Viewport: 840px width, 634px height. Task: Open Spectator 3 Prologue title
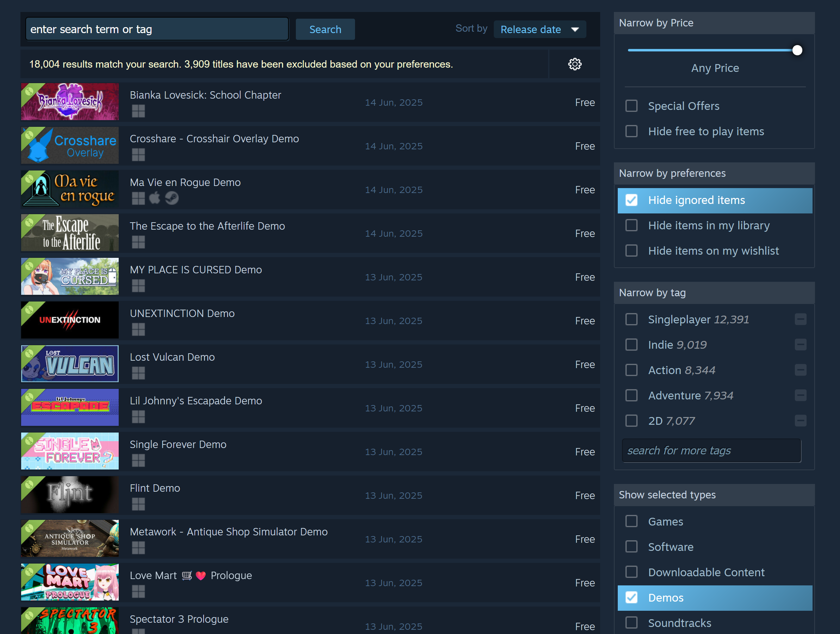pyautogui.click(x=179, y=619)
